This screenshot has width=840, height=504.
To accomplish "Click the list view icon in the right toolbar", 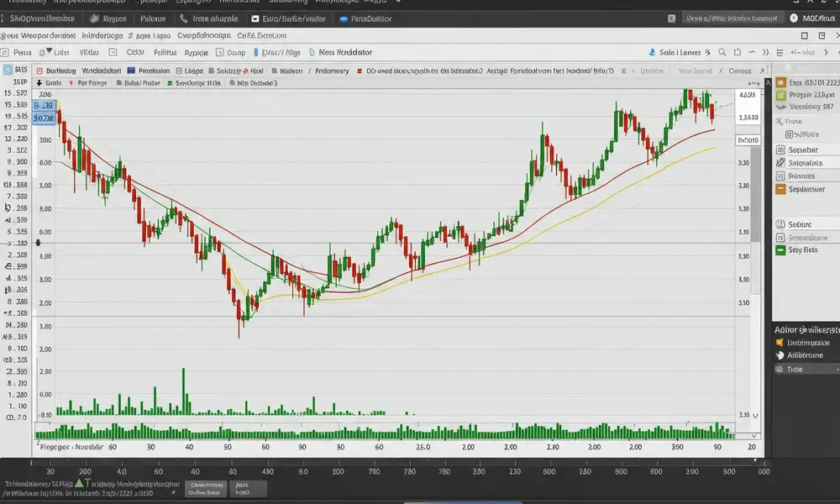I will pos(780,52).
